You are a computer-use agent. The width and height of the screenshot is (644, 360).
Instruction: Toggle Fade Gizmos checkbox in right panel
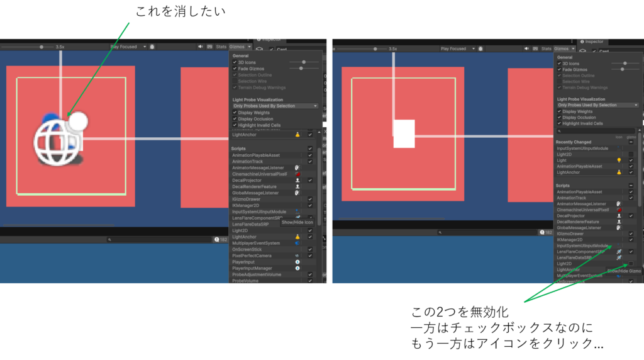pos(559,69)
